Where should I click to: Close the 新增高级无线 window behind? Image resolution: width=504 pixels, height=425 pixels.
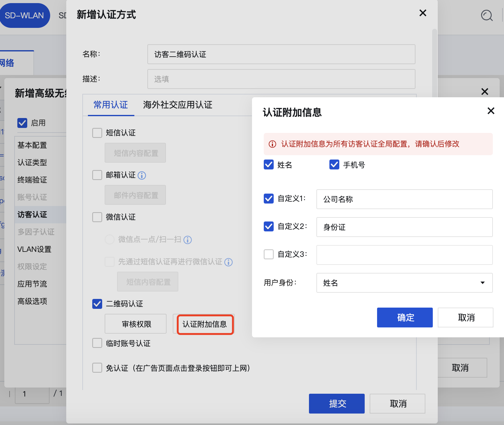pyautogui.click(x=484, y=92)
